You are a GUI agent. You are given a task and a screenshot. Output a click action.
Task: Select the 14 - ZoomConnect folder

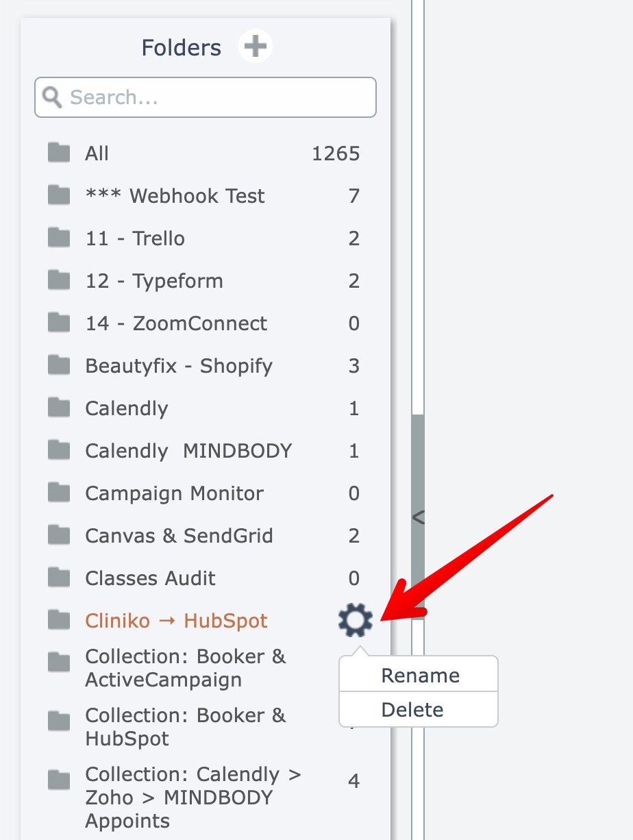pos(176,323)
